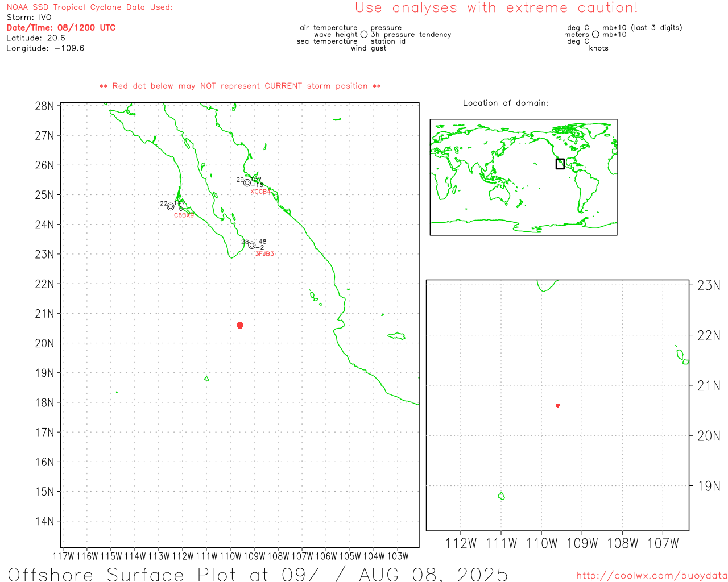Click the 21N label on main map axis

pos(44,314)
